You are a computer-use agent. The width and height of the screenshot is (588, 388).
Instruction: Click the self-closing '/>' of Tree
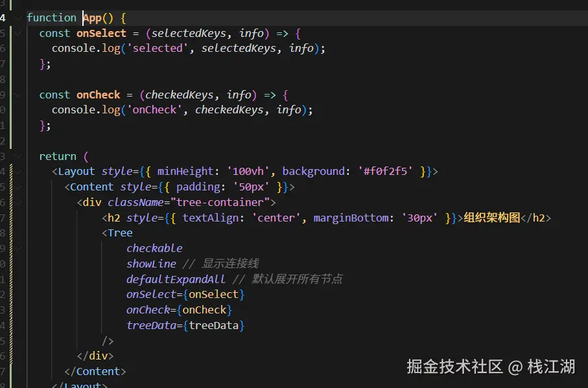coord(108,341)
